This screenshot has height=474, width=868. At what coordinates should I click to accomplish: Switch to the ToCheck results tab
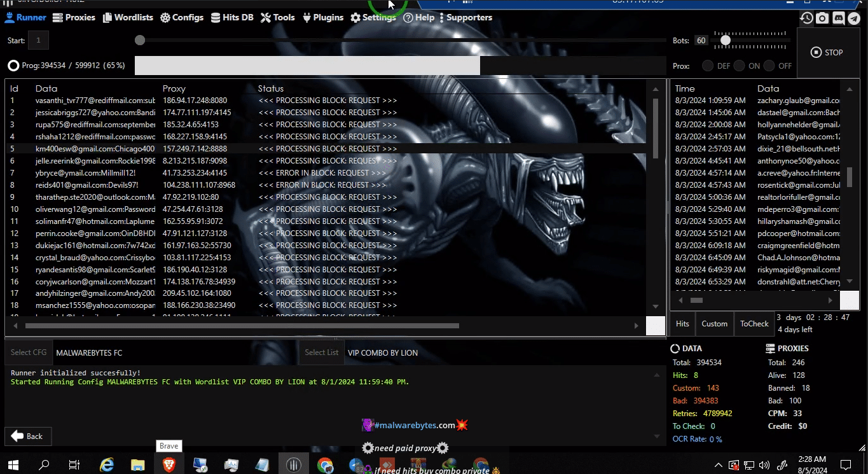click(754, 324)
